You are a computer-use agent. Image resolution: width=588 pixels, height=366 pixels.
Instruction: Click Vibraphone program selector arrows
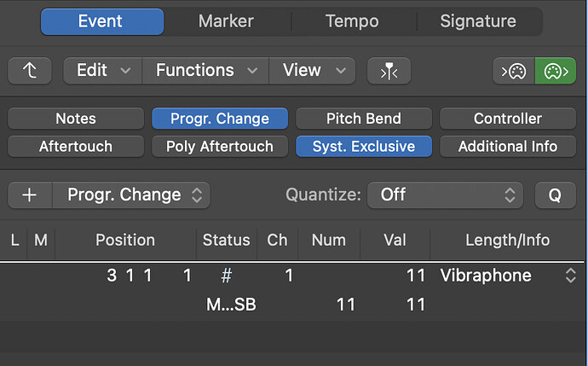pos(570,276)
